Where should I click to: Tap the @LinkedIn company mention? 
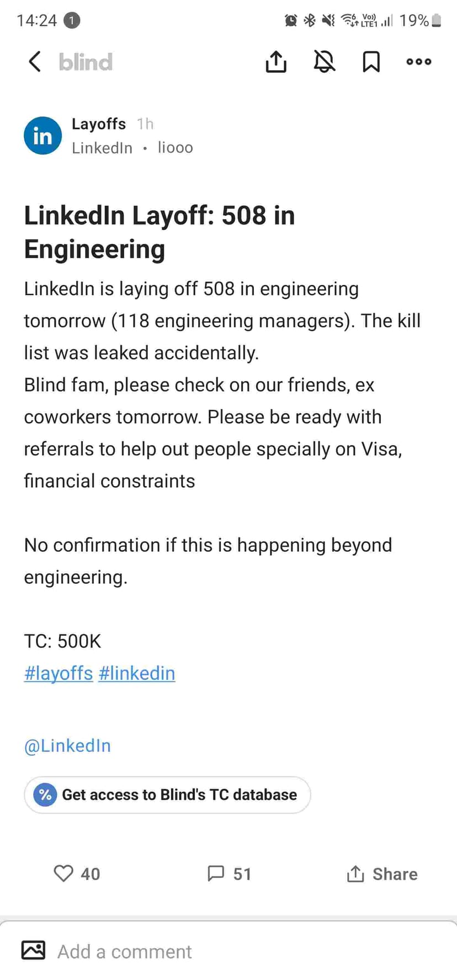coord(67,745)
